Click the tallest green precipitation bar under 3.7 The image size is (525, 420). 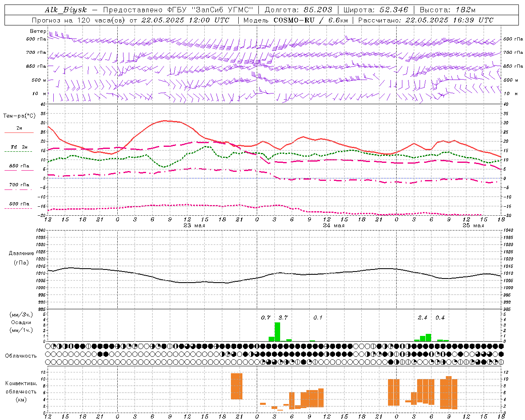[x=277, y=332]
